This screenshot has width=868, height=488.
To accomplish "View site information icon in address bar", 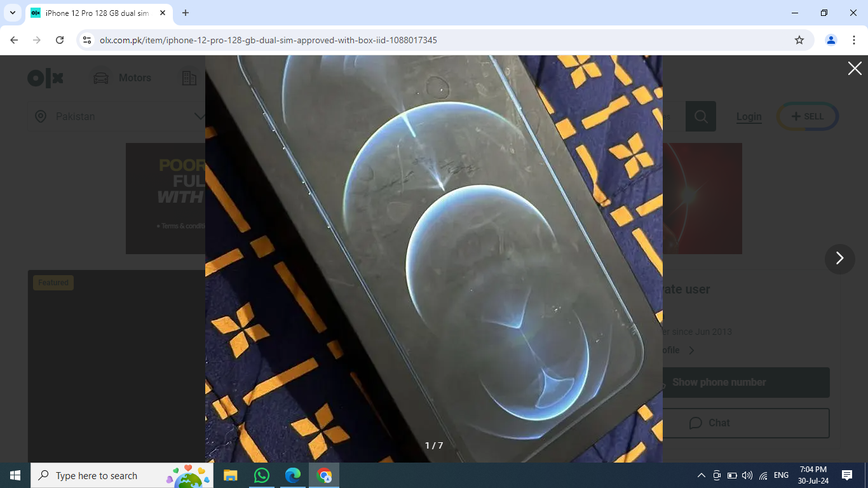I will 87,40.
